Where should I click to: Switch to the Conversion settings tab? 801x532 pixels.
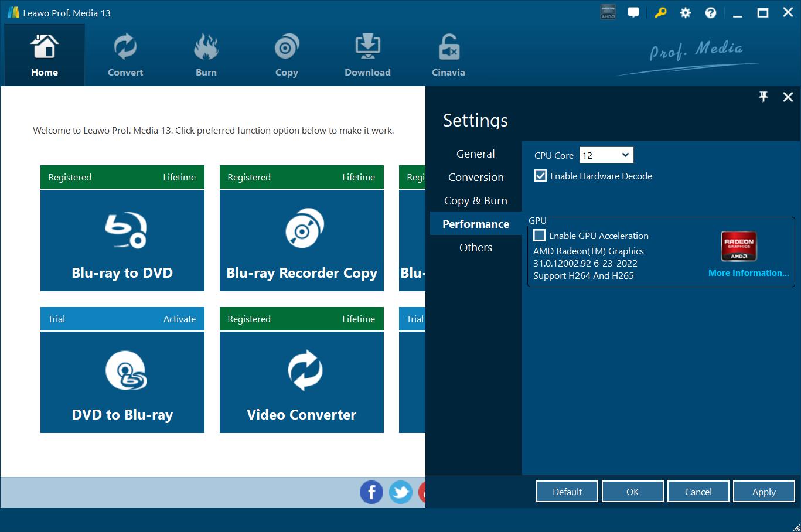(475, 178)
